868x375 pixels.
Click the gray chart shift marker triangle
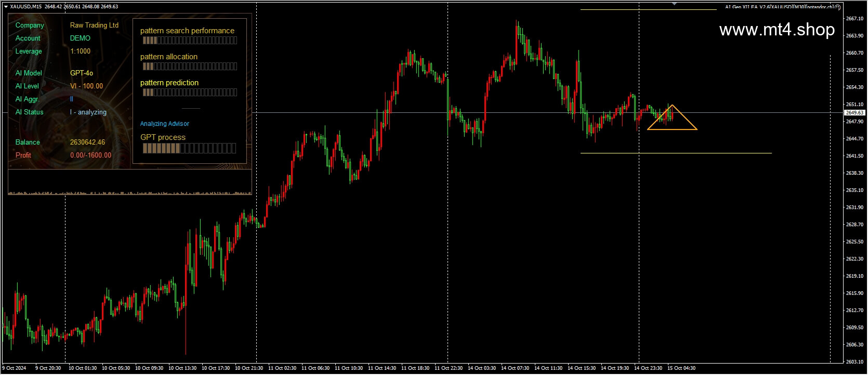pyautogui.click(x=674, y=4)
